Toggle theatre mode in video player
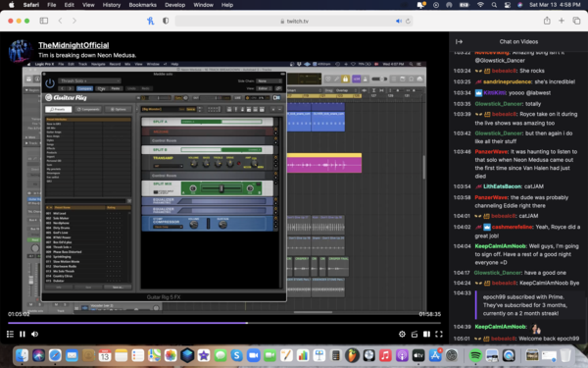 [x=426, y=334]
